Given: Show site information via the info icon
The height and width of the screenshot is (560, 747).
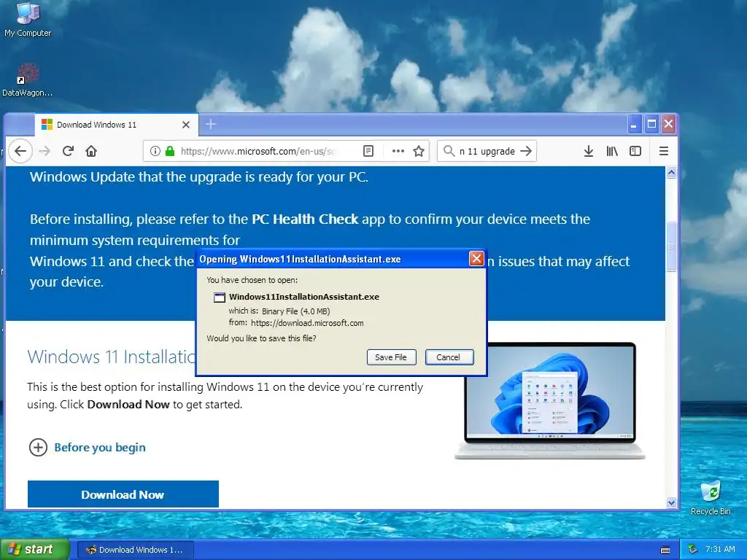Looking at the screenshot, I should pos(155,151).
